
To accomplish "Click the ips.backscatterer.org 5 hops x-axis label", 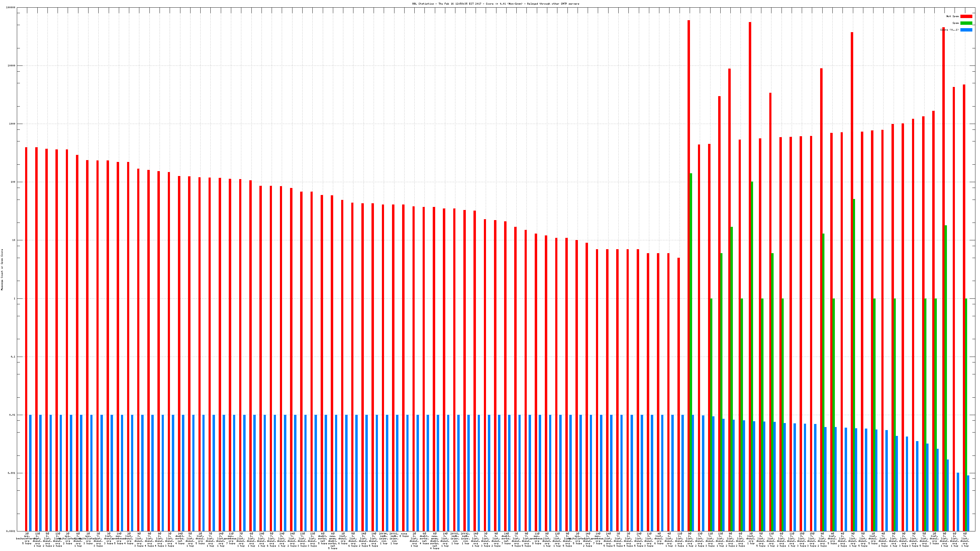I will (x=27, y=539).
